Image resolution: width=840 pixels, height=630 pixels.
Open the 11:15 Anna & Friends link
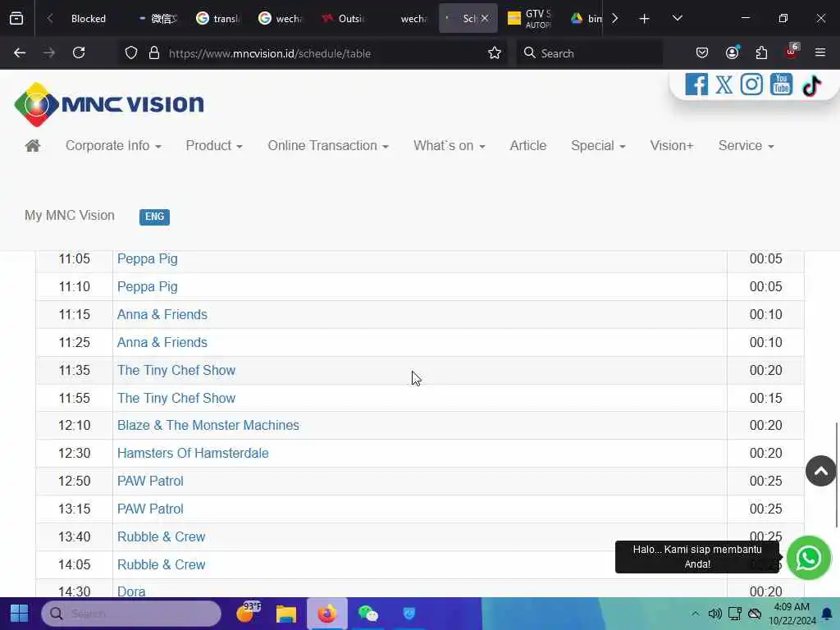(x=162, y=314)
